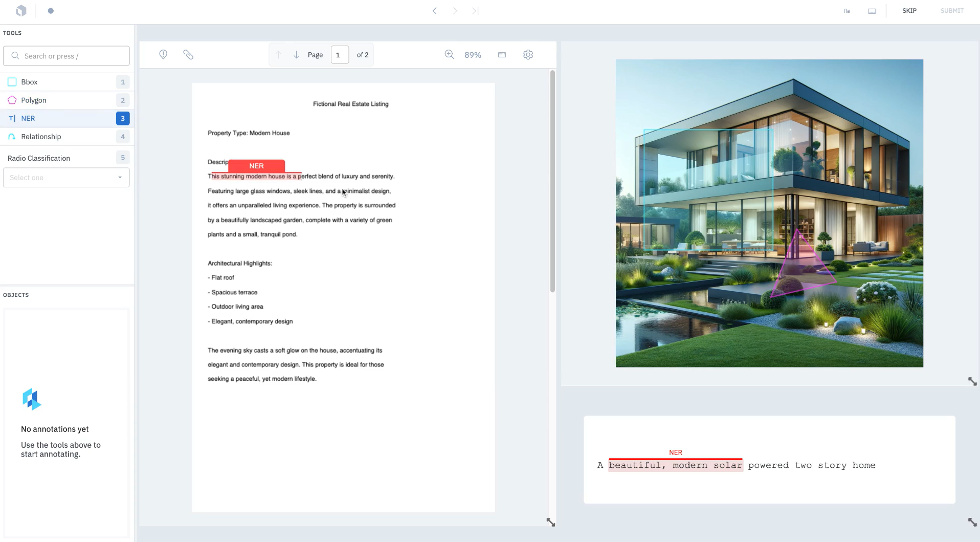Click the attachment paperclip icon in document toolbar
The height and width of the screenshot is (542, 980).
[x=188, y=55]
